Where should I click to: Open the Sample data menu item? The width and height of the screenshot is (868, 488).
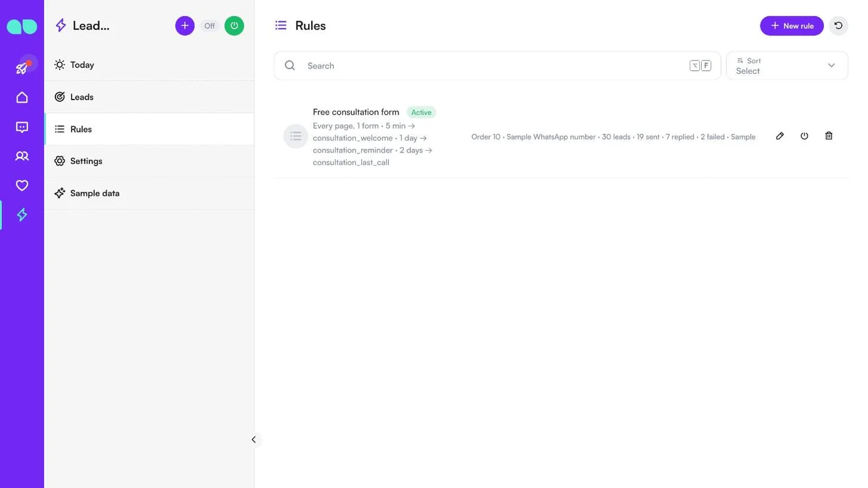[149, 193]
